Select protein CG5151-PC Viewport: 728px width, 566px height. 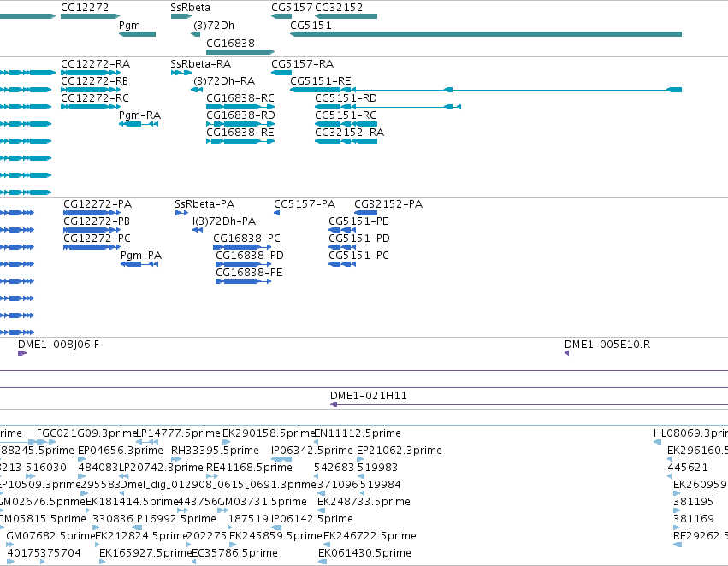(342, 264)
